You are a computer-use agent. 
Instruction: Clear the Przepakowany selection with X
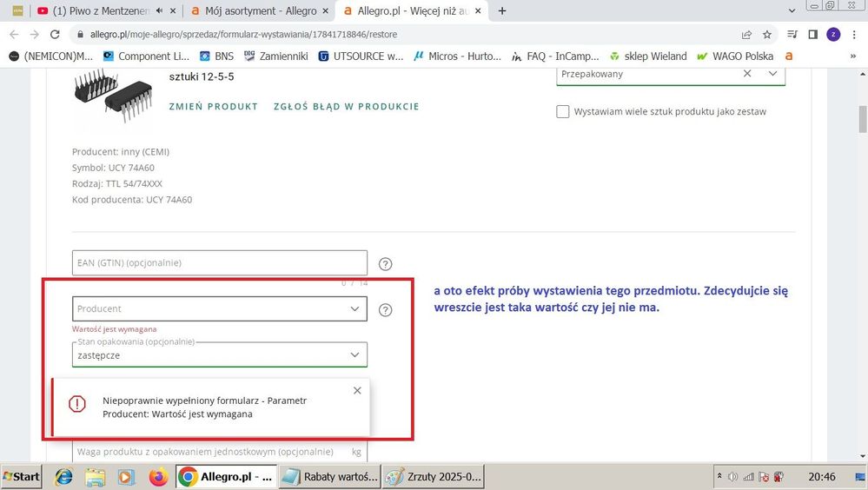click(x=747, y=74)
